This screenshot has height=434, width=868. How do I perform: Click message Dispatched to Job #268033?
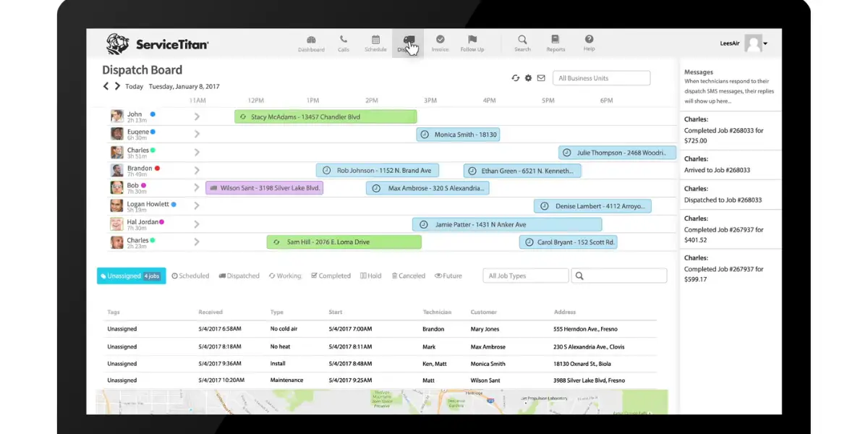click(722, 200)
